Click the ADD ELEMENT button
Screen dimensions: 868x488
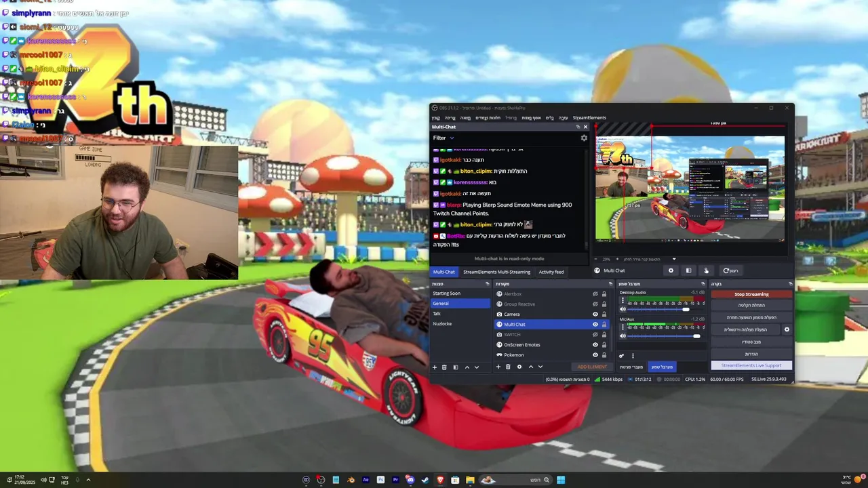[592, 367]
